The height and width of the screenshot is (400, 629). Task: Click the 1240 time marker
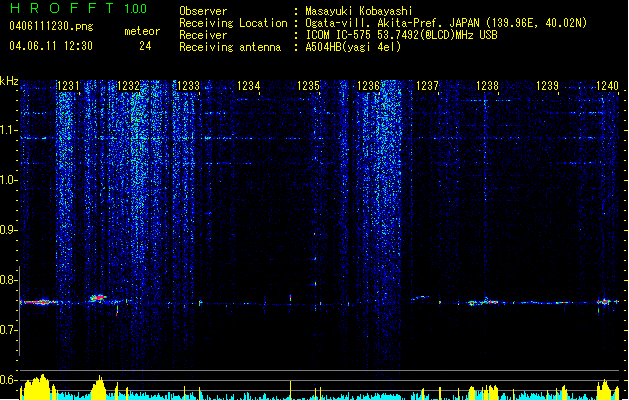[x=607, y=86]
